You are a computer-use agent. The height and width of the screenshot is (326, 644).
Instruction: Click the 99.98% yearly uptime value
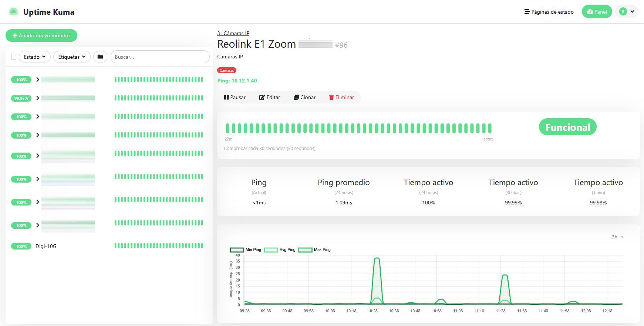point(598,203)
